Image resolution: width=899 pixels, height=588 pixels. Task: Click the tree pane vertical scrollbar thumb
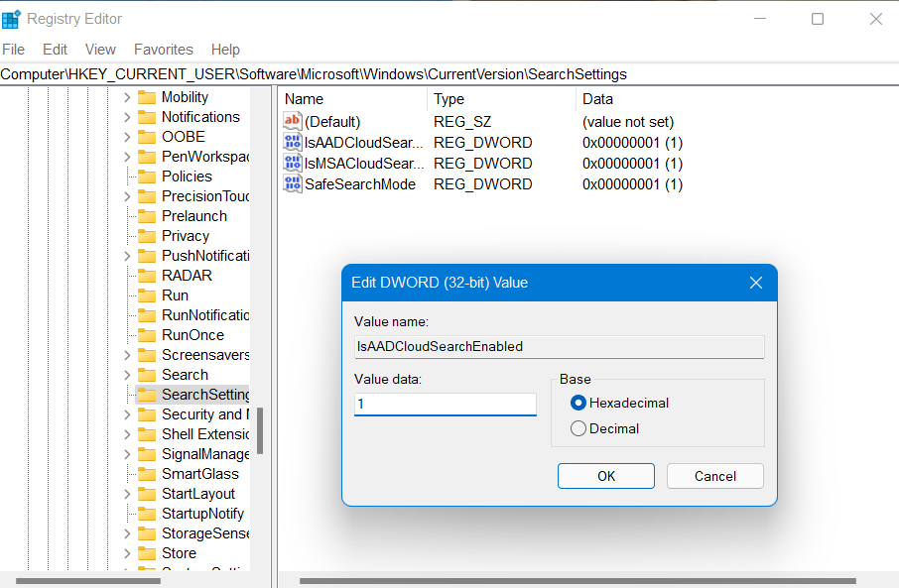260,431
